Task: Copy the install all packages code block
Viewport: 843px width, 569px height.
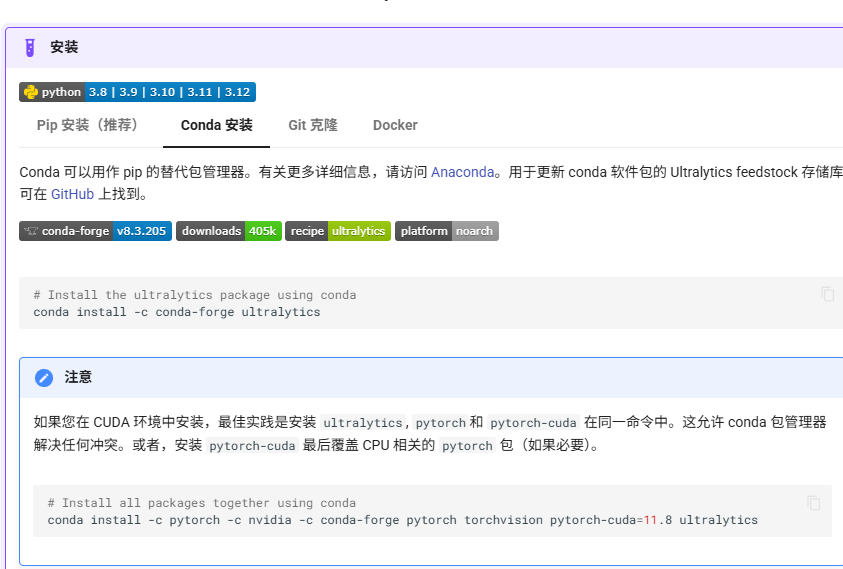Action: coord(813,503)
